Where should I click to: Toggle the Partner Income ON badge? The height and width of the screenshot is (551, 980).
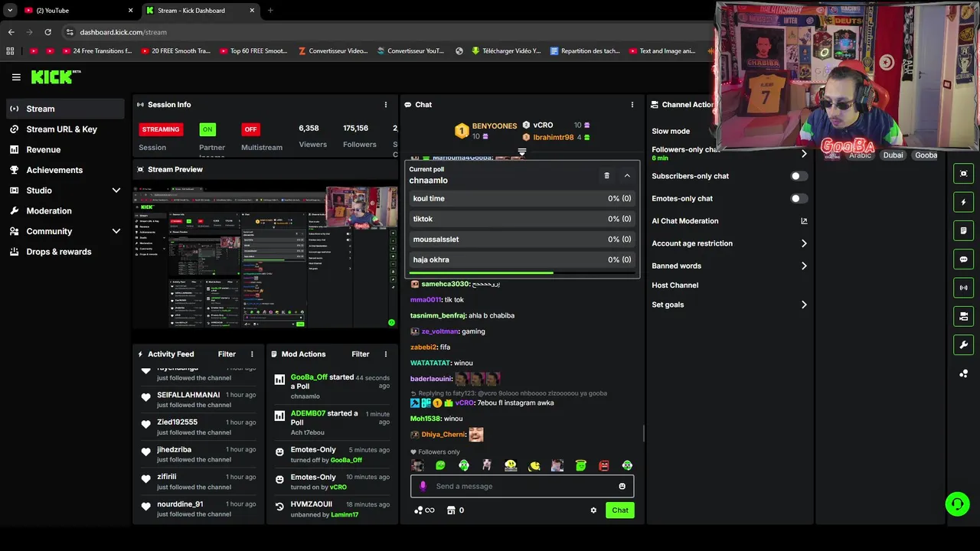tap(207, 129)
